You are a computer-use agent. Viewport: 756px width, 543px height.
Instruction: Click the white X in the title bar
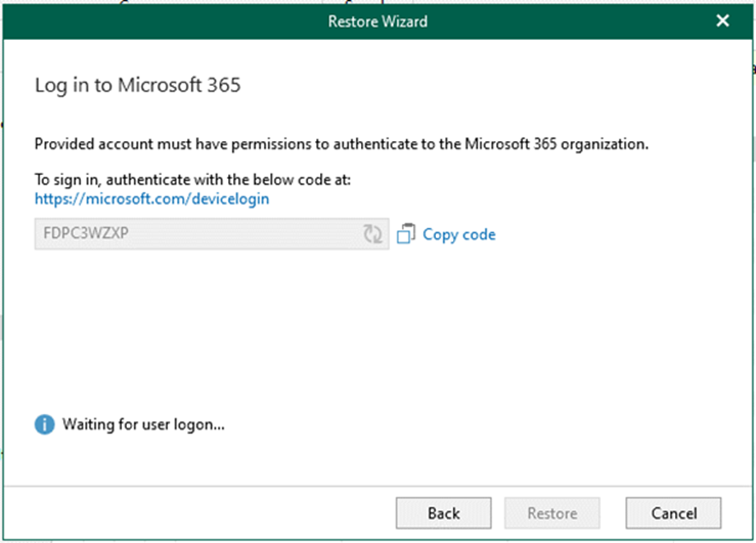point(722,21)
